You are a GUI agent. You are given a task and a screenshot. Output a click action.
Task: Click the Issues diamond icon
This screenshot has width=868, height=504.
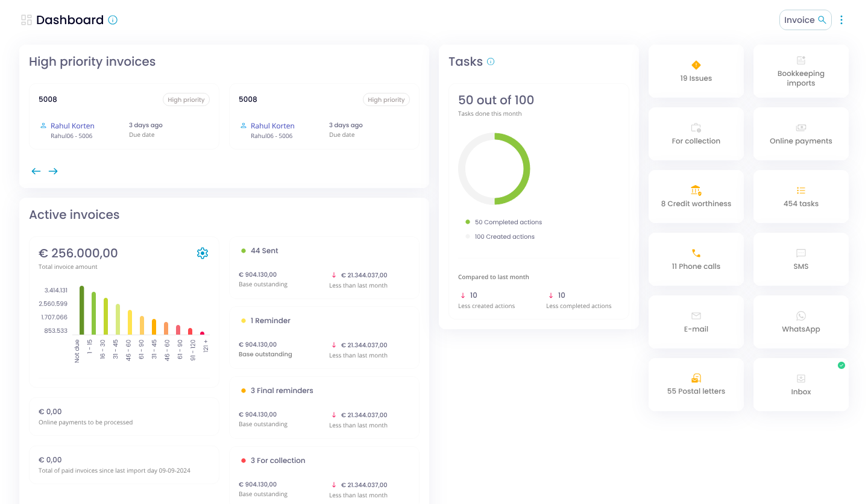pyautogui.click(x=696, y=65)
